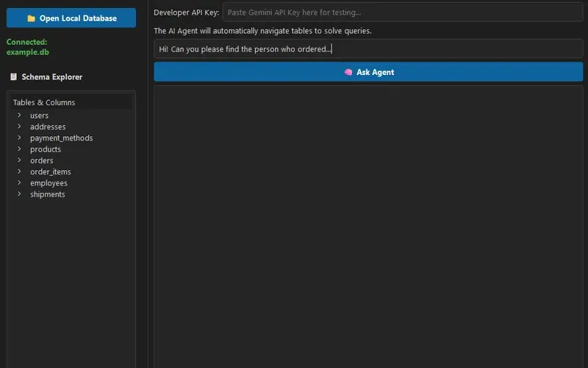Expand the users table chevron
The height and width of the screenshot is (368, 588).
click(x=20, y=115)
